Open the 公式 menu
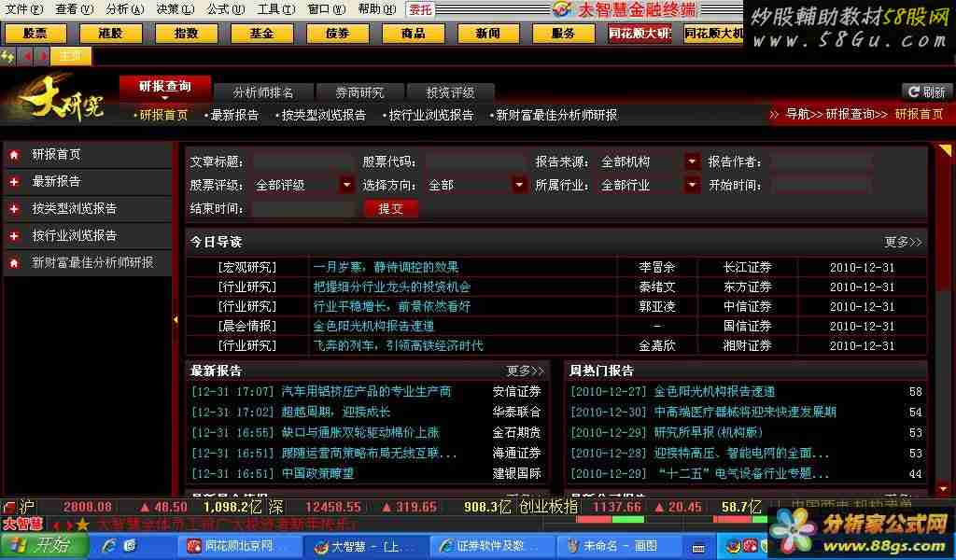This screenshot has height=560, width=956. point(226,9)
